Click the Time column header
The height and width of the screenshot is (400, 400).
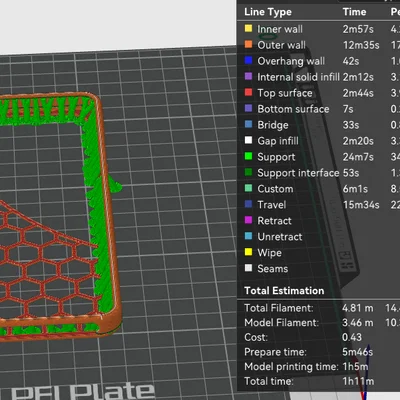(x=354, y=12)
